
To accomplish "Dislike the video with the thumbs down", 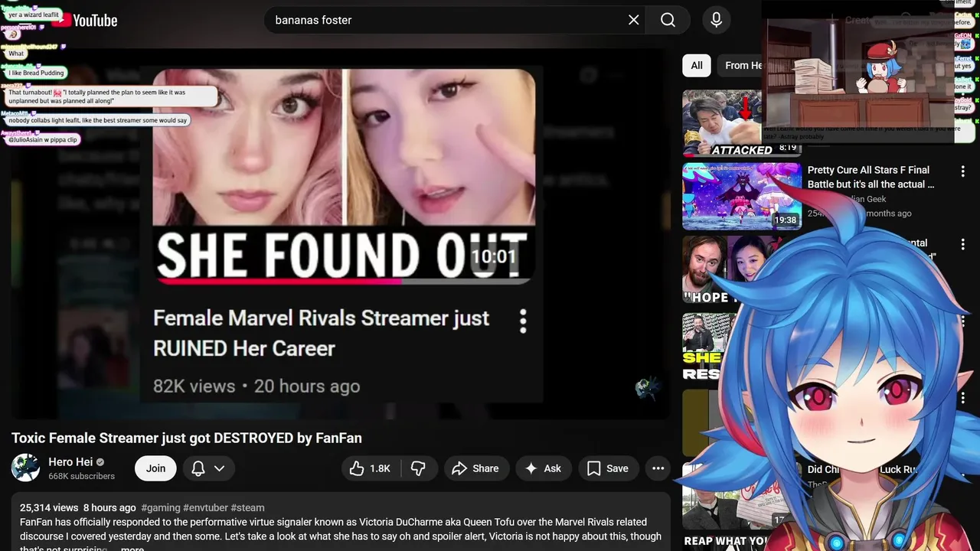I will point(419,468).
